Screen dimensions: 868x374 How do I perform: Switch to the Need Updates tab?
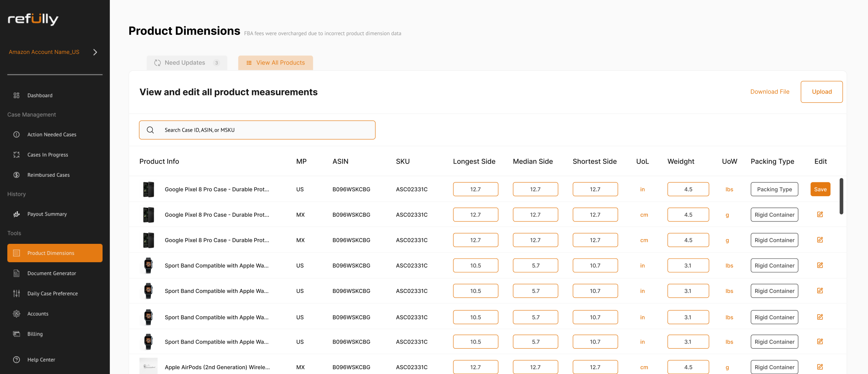[x=187, y=63]
